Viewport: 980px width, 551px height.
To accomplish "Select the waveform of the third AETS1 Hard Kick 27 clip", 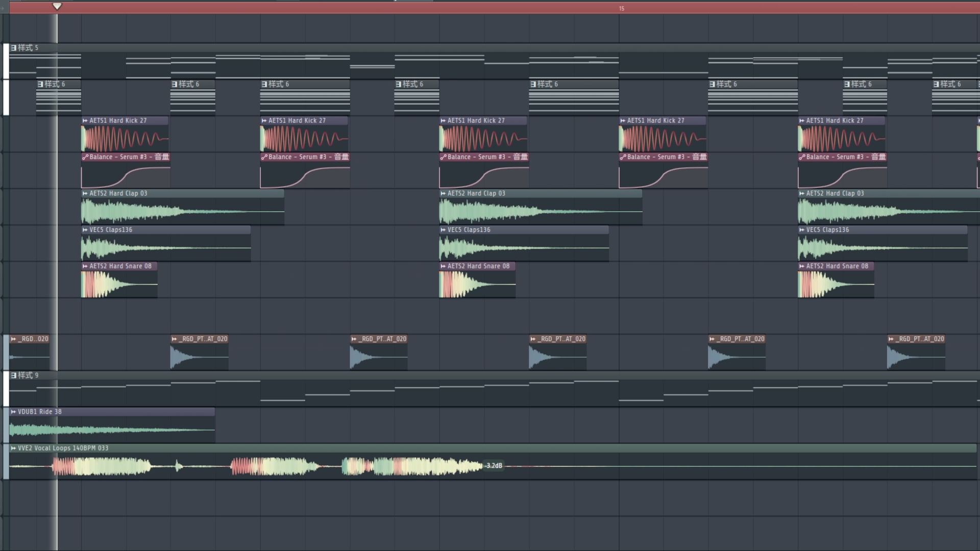I will click(483, 139).
